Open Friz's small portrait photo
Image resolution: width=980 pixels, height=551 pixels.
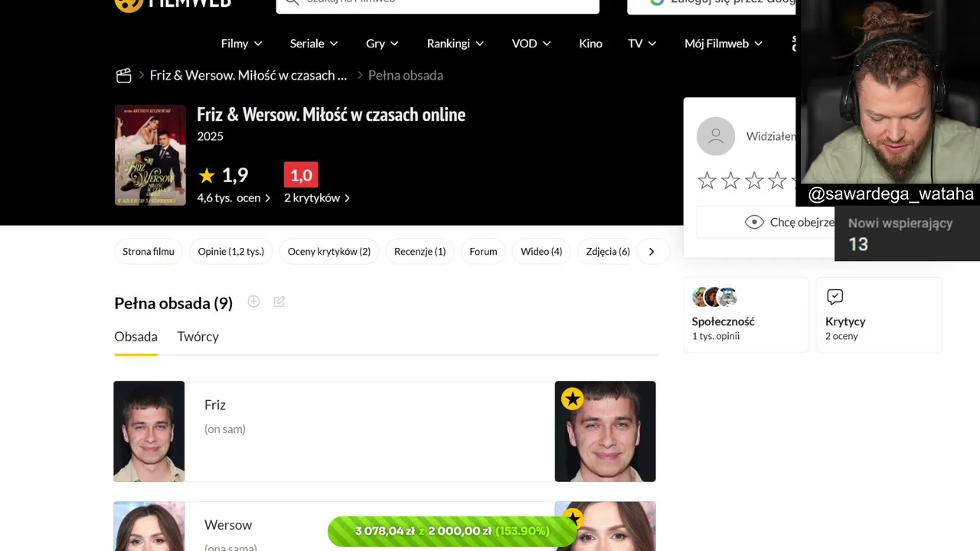pyautogui.click(x=149, y=432)
